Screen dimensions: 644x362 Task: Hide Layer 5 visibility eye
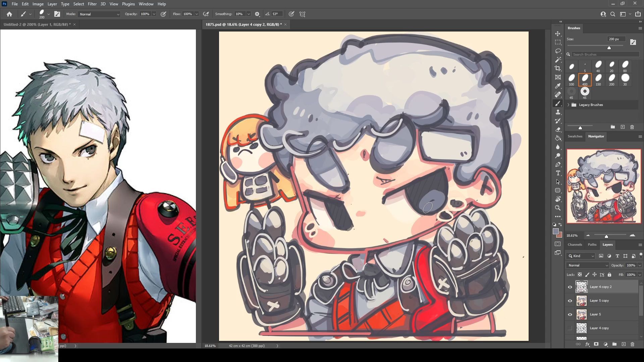click(x=570, y=314)
